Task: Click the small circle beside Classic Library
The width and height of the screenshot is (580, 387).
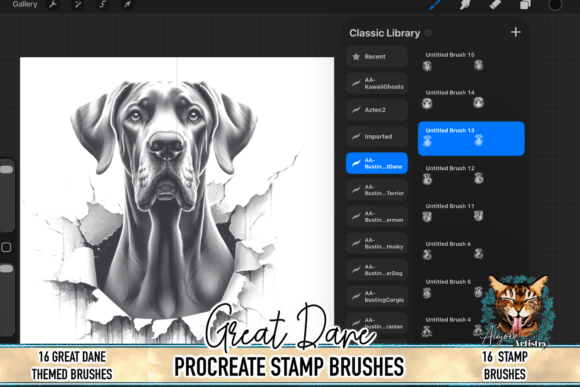Action: tap(428, 33)
